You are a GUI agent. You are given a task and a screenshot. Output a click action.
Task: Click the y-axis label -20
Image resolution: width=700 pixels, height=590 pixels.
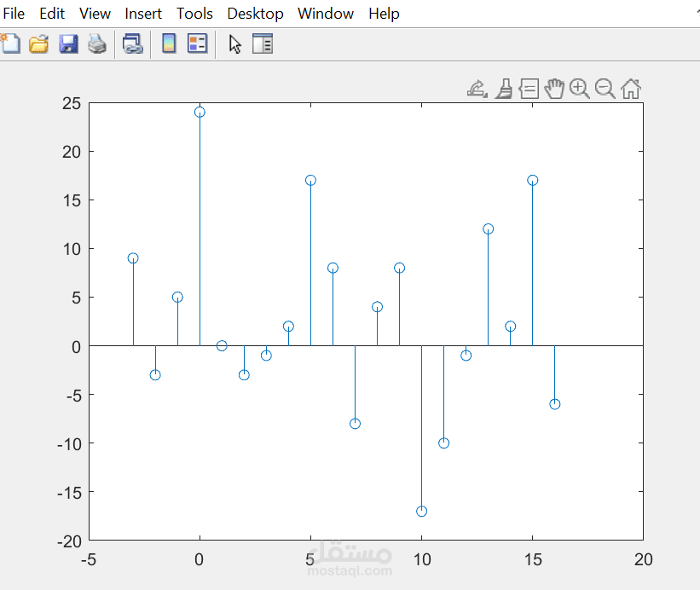pos(69,541)
